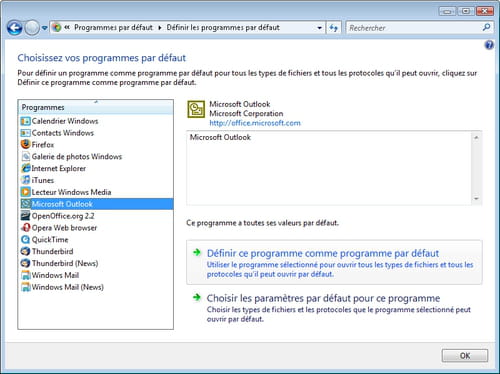Screen dimensions: 500x374
Task: Click description box scrollbar down arrow
Action: [476, 199]
